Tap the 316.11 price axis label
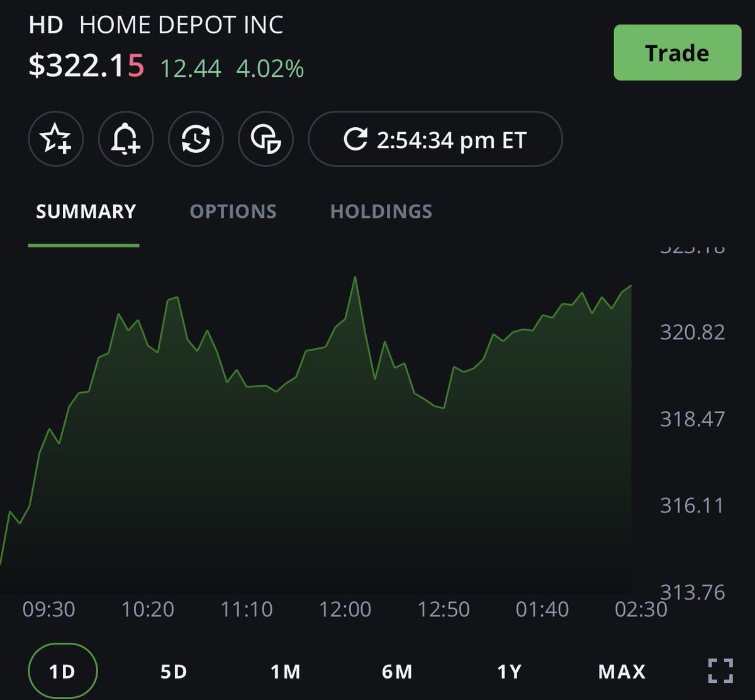This screenshot has width=755, height=700. [692, 505]
